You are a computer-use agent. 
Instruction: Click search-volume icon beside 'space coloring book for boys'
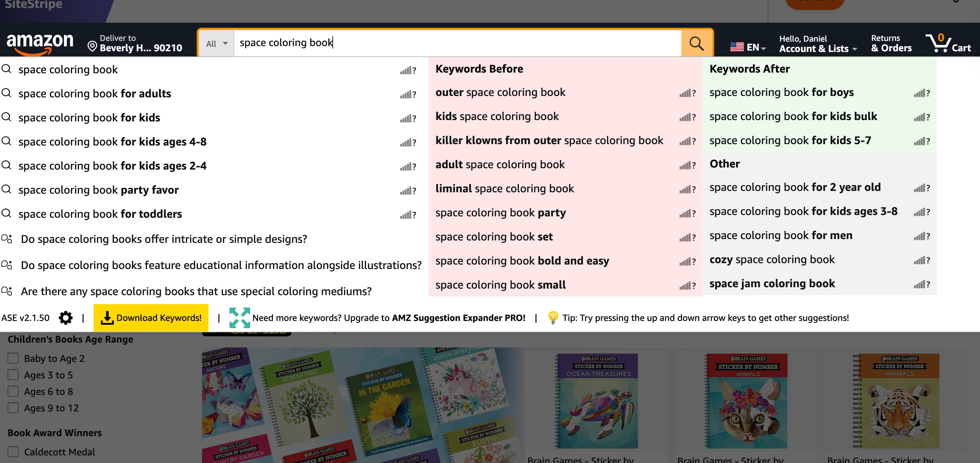(919, 93)
